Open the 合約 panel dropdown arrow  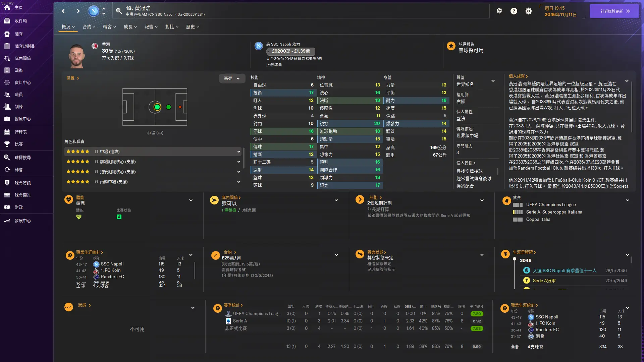[x=336, y=255]
